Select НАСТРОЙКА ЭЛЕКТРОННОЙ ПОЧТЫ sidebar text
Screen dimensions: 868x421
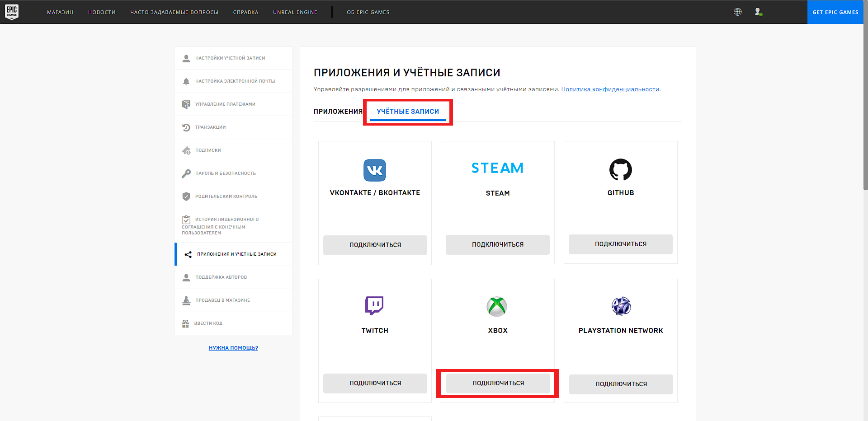coord(235,81)
